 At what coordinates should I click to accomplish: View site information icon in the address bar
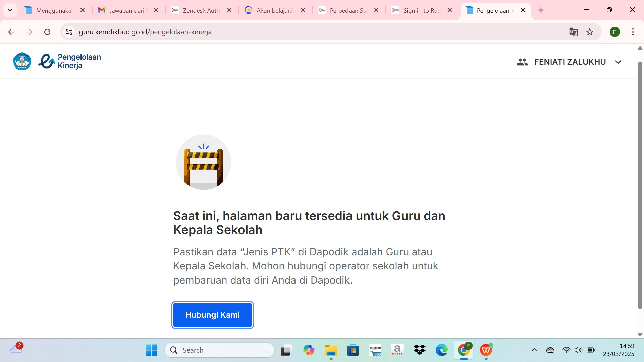[69, 32]
